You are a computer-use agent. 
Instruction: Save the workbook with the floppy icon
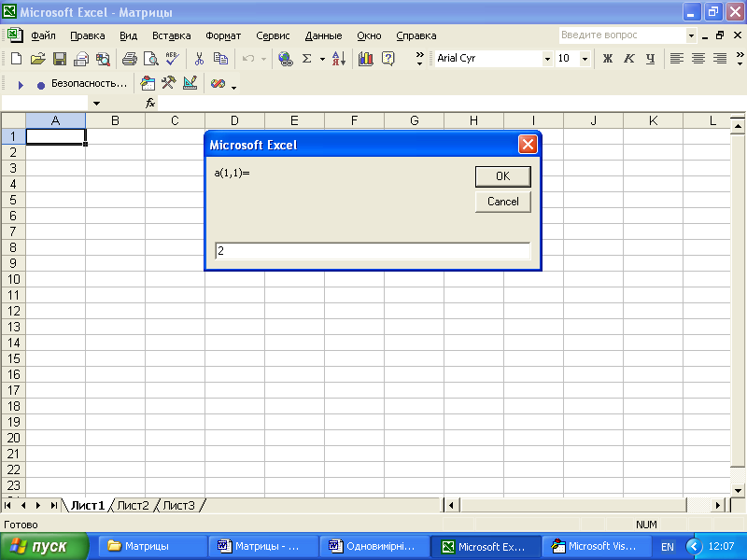[x=60, y=59]
